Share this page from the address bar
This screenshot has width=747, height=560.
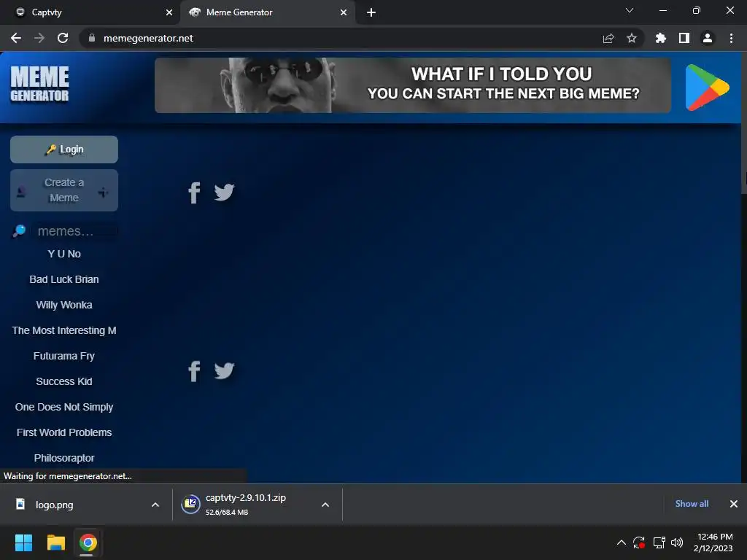(608, 38)
